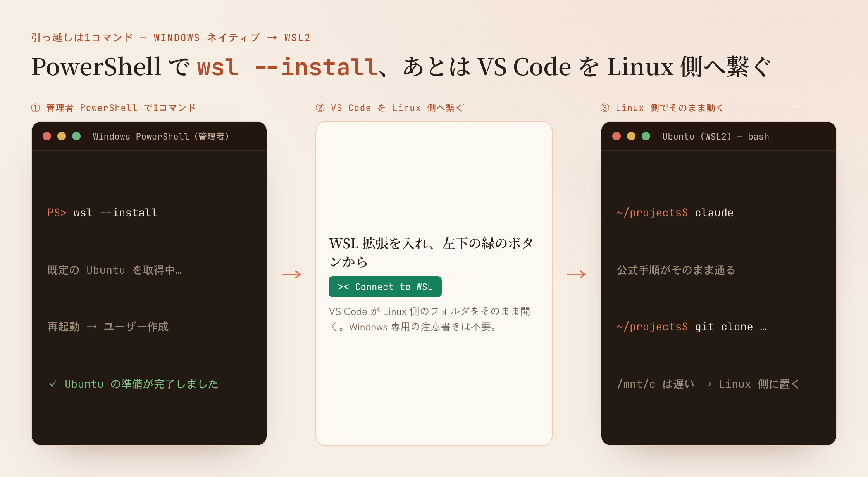
Task: Click the red dot in the Ubuntu bash window
Action: coord(617,136)
